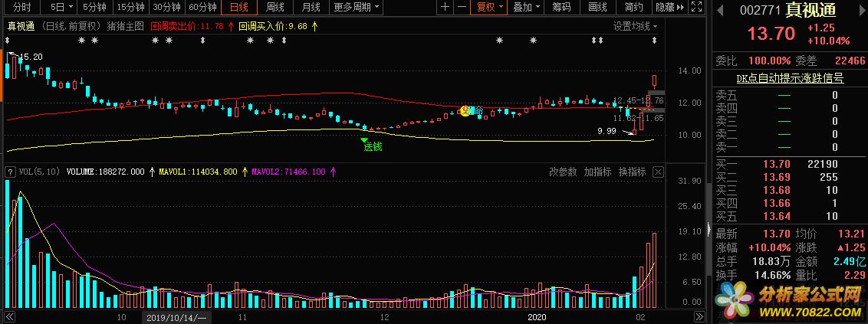Click last info star marker at top
The width and height of the screenshot is (868, 324).
point(655,41)
